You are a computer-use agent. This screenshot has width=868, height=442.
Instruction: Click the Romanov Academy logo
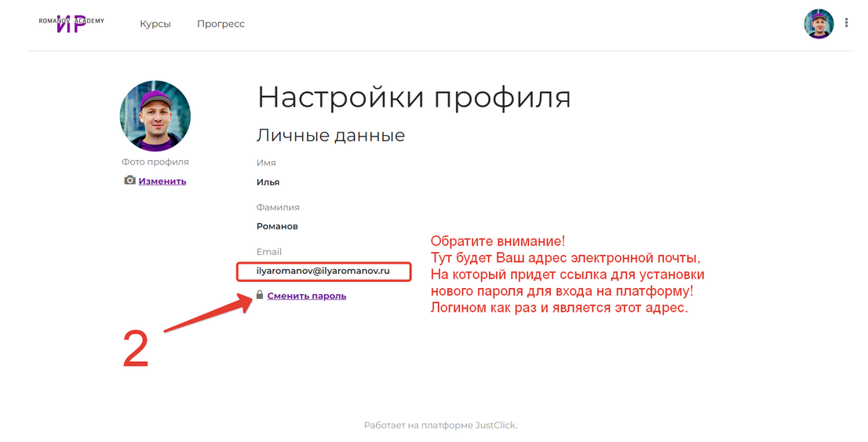[71, 23]
